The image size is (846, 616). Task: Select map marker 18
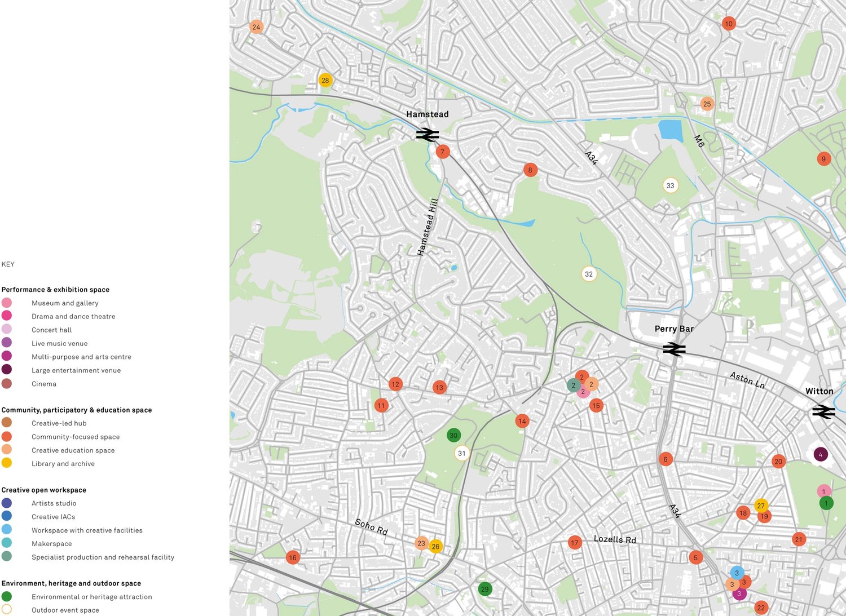point(743,513)
